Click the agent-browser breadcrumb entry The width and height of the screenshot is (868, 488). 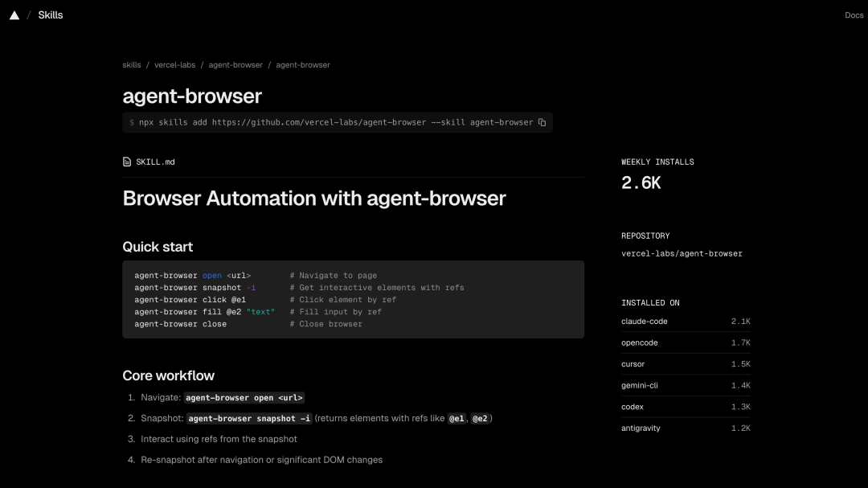coord(235,64)
